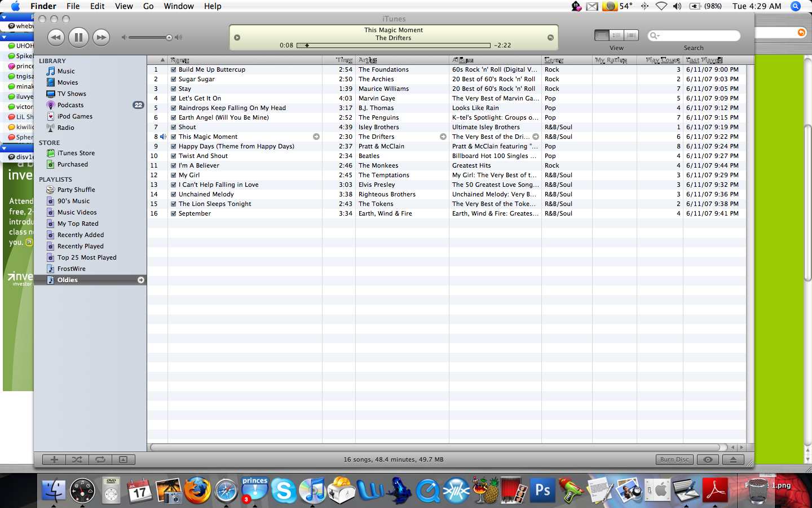Collapse the buddy list group above disv1
Screen dimensions: 812x508
click(4, 148)
